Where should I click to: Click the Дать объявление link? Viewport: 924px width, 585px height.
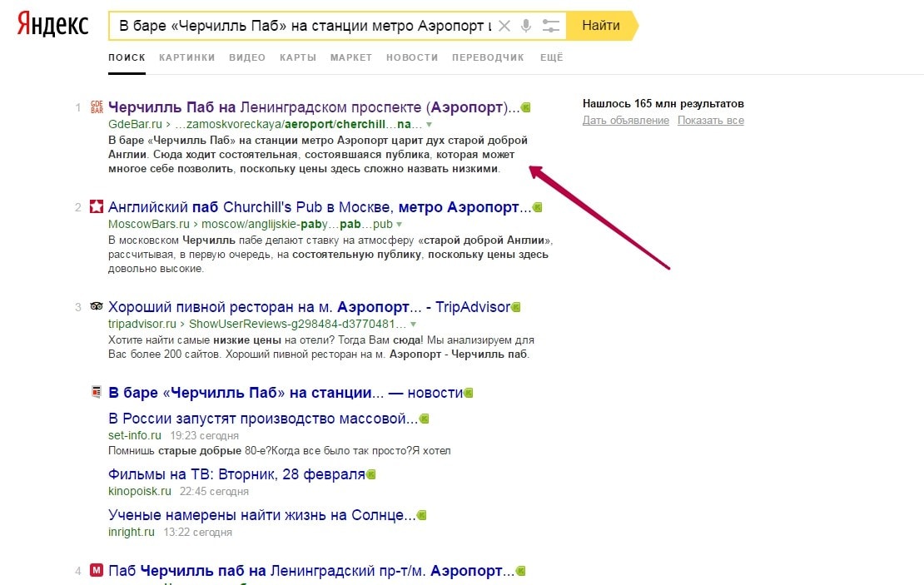point(626,120)
